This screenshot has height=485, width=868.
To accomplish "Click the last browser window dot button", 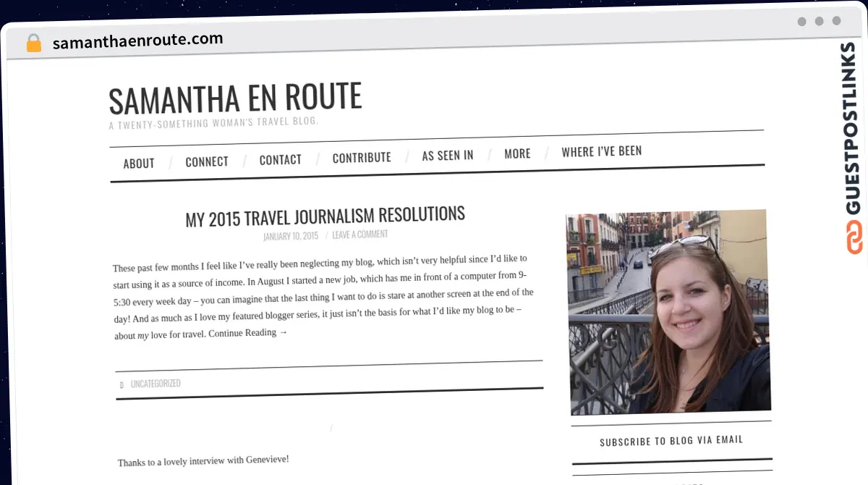I will pyautogui.click(x=837, y=21).
